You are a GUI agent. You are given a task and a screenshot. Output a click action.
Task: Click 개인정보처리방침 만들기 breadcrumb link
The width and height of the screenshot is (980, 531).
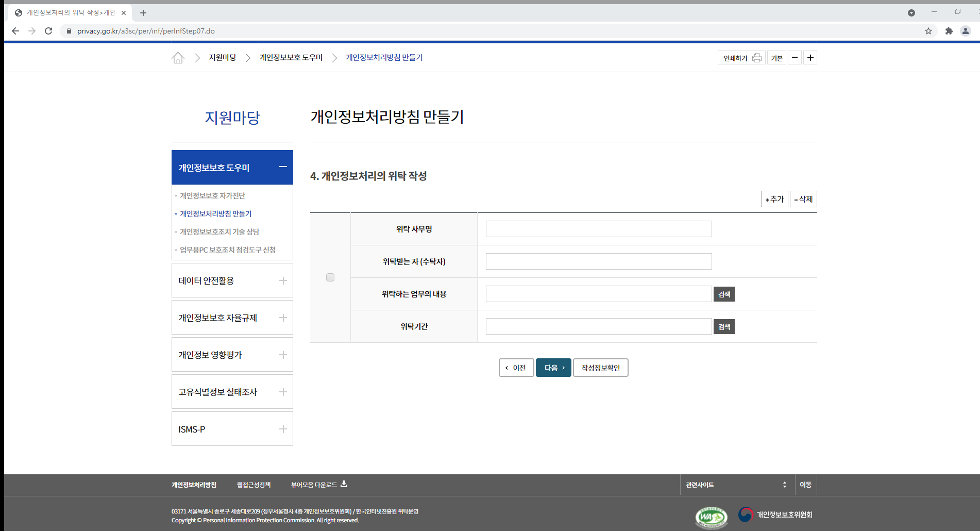[x=384, y=58]
